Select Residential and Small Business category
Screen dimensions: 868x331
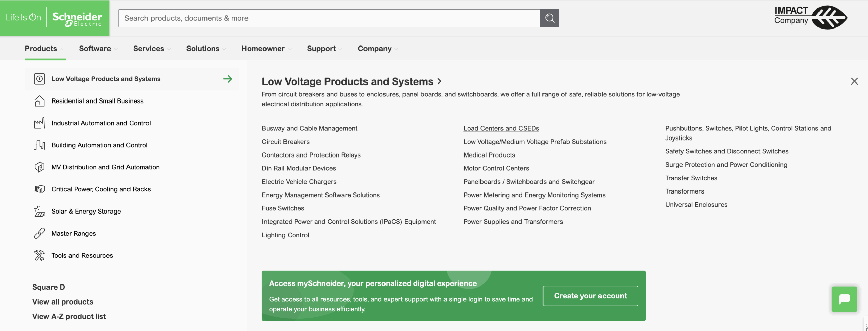click(x=132, y=101)
